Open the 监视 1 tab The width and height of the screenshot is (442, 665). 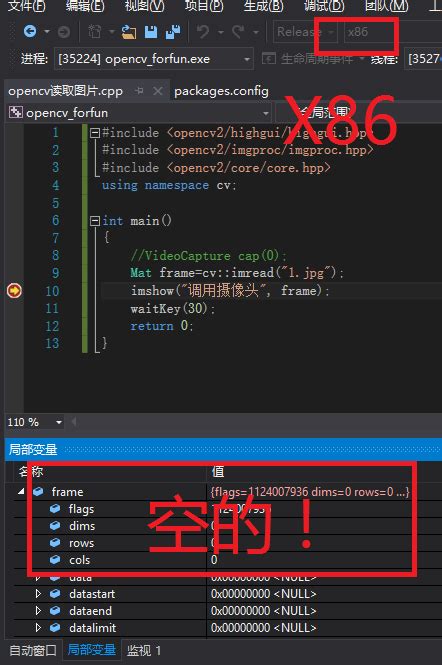[144, 650]
